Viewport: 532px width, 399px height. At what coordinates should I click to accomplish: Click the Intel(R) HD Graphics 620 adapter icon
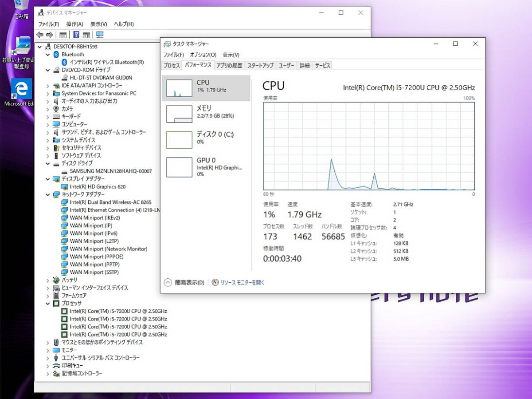coord(65,187)
